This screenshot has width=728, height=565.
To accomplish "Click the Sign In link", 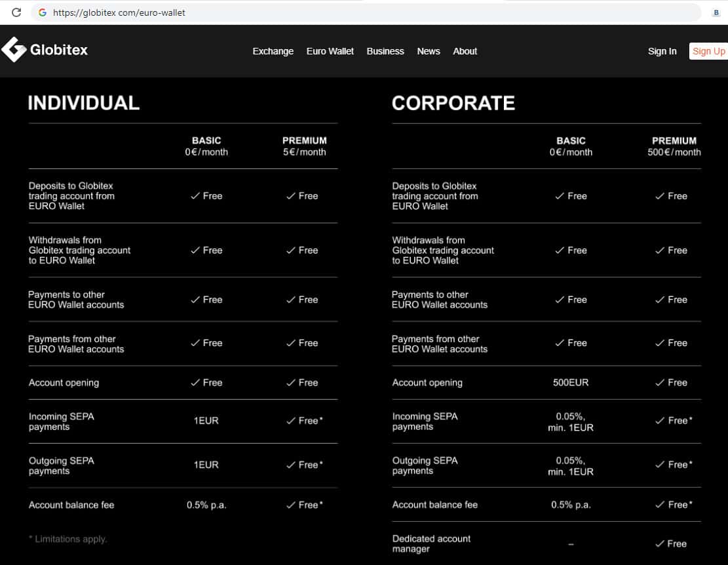I will 662,51.
